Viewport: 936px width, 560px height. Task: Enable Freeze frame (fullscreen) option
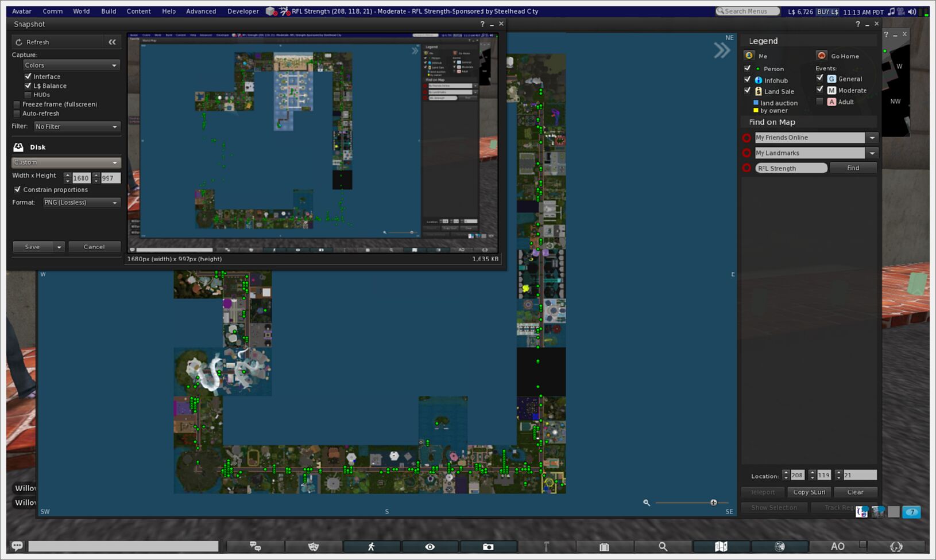point(17,104)
